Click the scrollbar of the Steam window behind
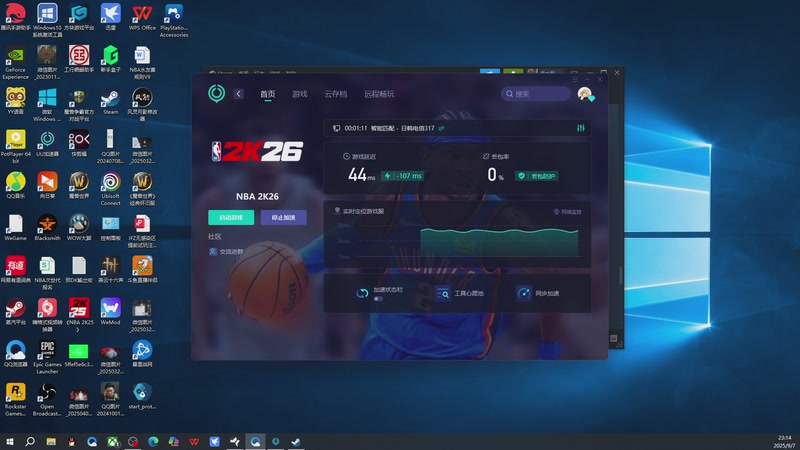This screenshot has width=800, height=450. (620, 276)
